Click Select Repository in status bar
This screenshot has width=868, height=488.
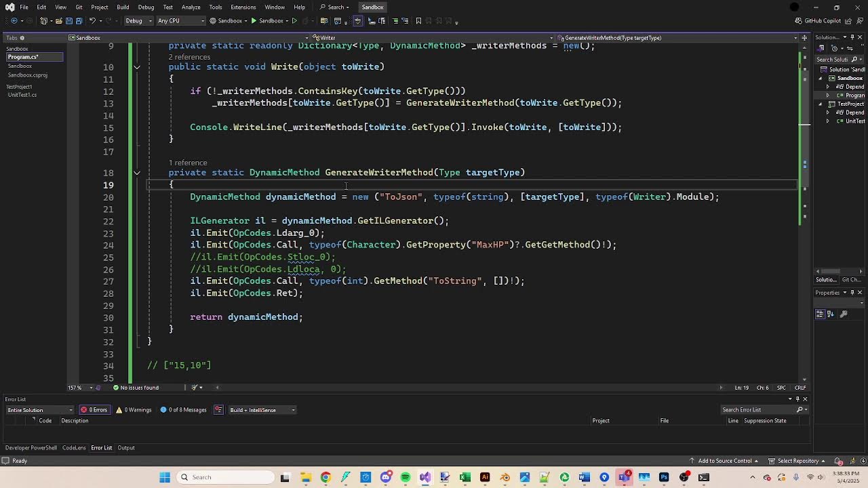[797, 461]
